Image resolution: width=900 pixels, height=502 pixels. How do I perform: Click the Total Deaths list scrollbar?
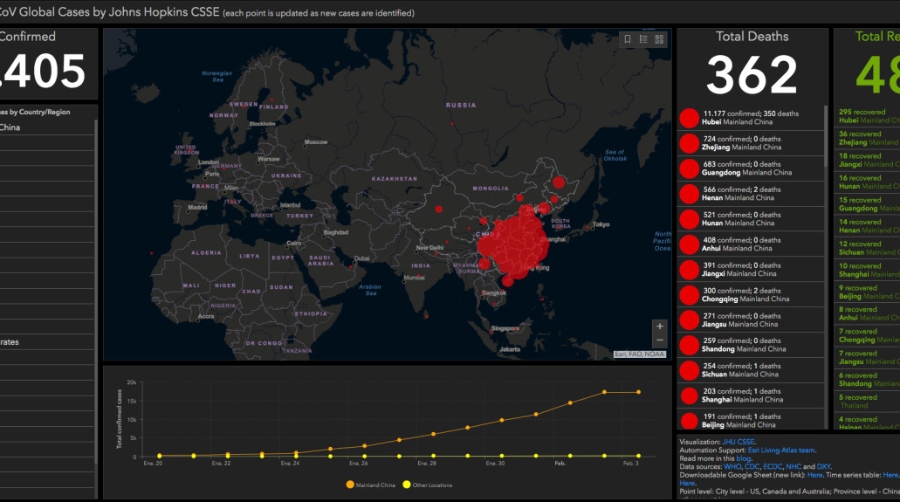[826, 136]
